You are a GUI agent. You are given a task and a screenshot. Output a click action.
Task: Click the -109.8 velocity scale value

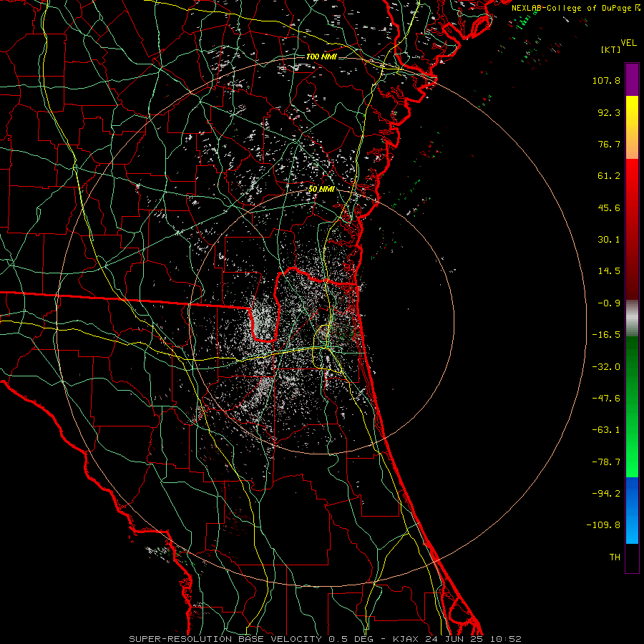603,525
